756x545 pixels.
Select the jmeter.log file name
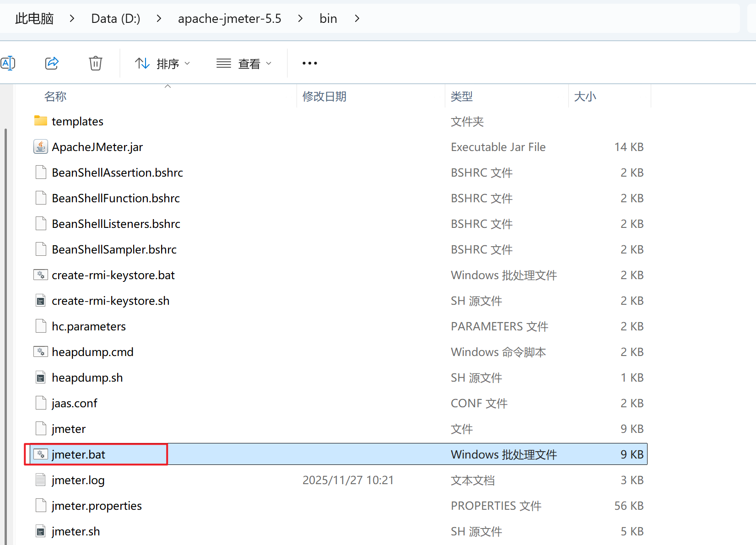(78, 480)
